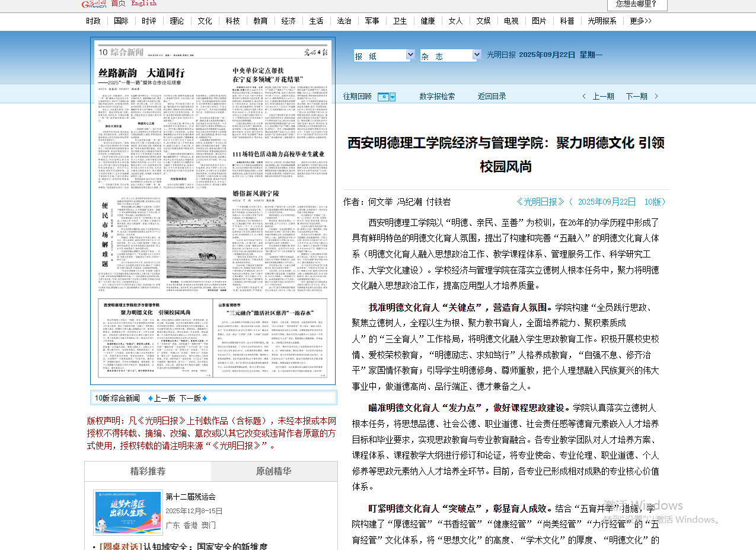Click the blue arrow before 上一版
Image resolution: width=756 pixels, height=550 pixels.
coord(150,398)
